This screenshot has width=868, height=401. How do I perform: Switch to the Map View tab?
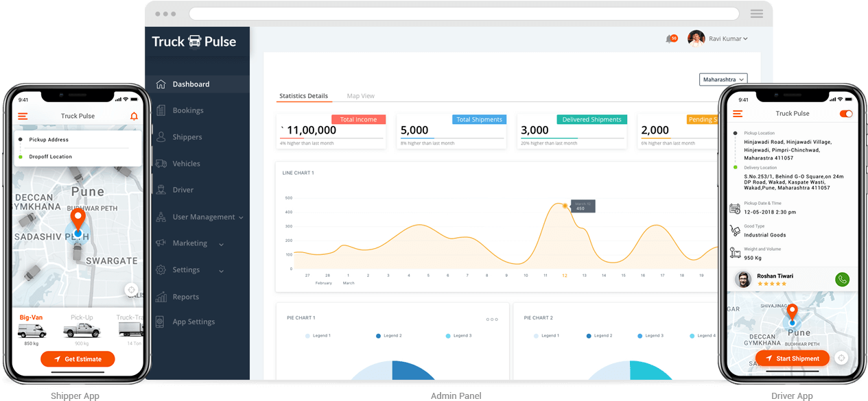coord(360,96)
